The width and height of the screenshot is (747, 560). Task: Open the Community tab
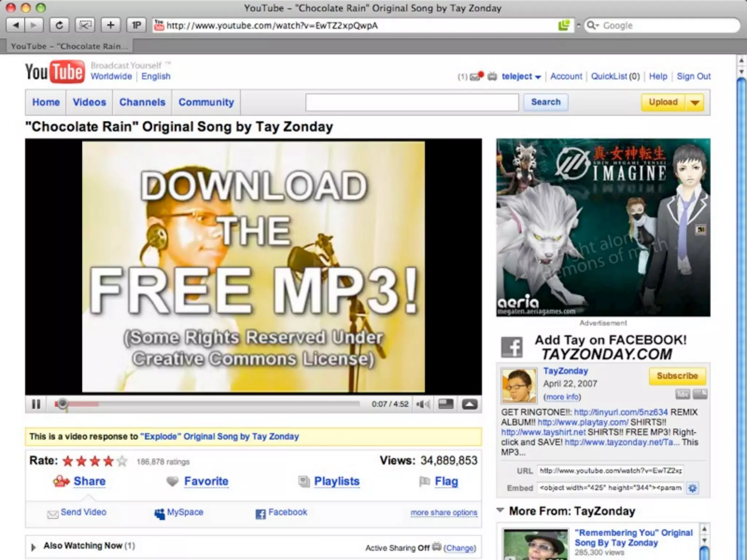[206, 102]
